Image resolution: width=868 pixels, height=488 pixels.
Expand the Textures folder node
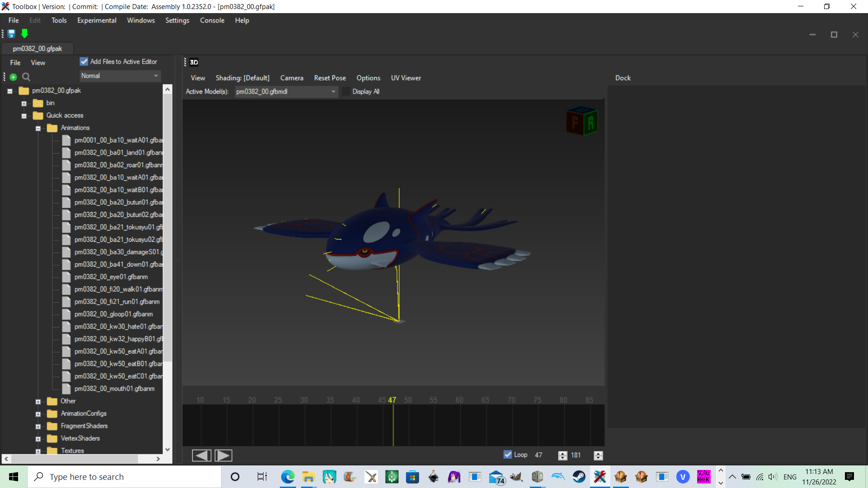coord(38,451)
